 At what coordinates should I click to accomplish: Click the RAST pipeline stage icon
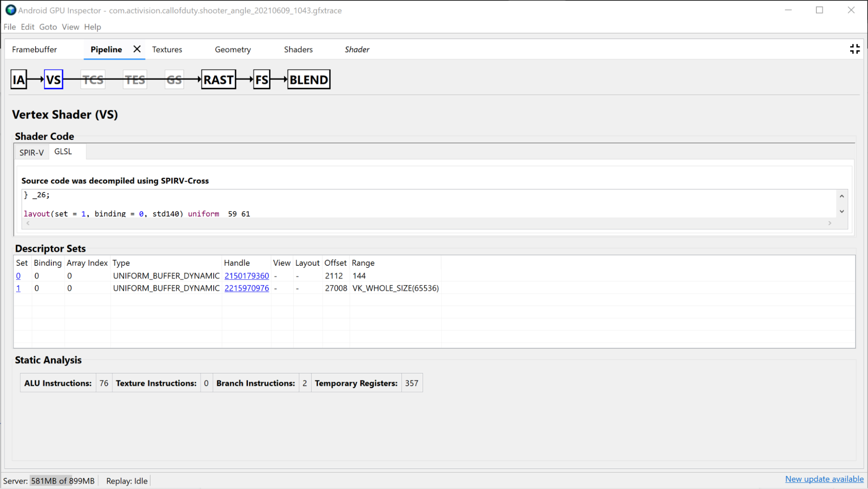click(218, 79)
